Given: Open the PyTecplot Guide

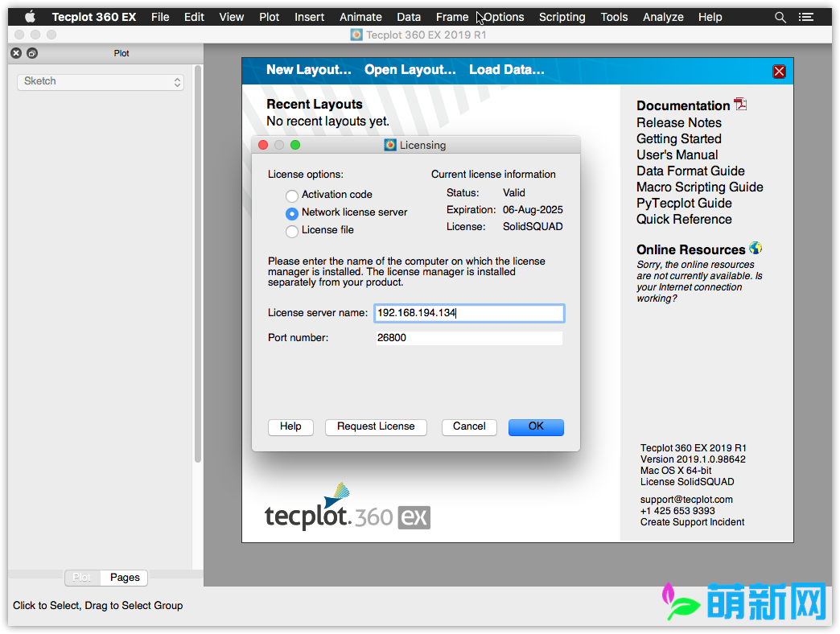Looking at the screenshot, I should pyautogui.click(x=684, y=203).
